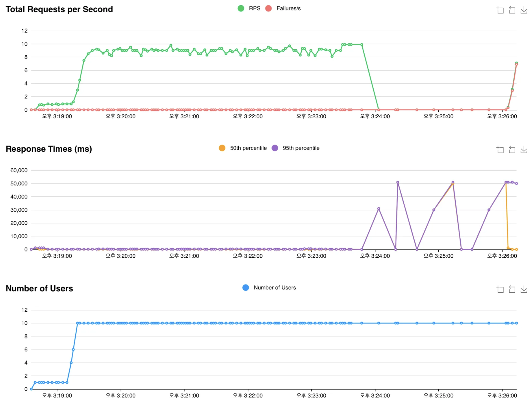Click the blue Number of Users legend dot
This screenshot has height=406, width=532.
(x=245, y=288)
